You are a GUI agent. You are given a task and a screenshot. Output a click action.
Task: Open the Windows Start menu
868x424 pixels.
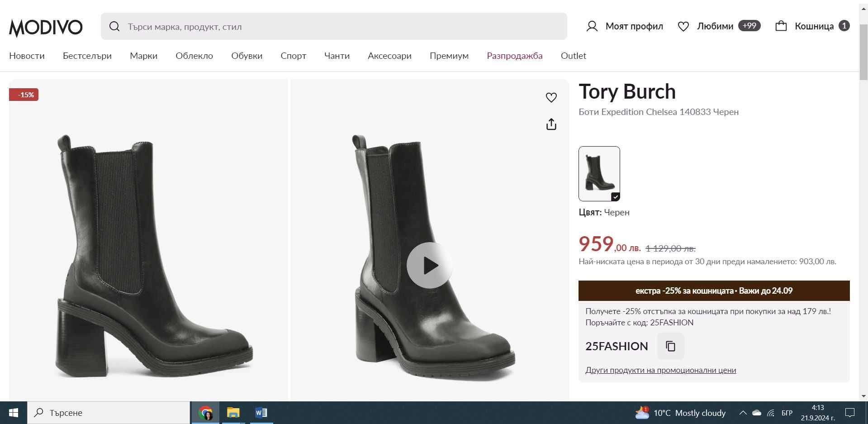(14, 413)
